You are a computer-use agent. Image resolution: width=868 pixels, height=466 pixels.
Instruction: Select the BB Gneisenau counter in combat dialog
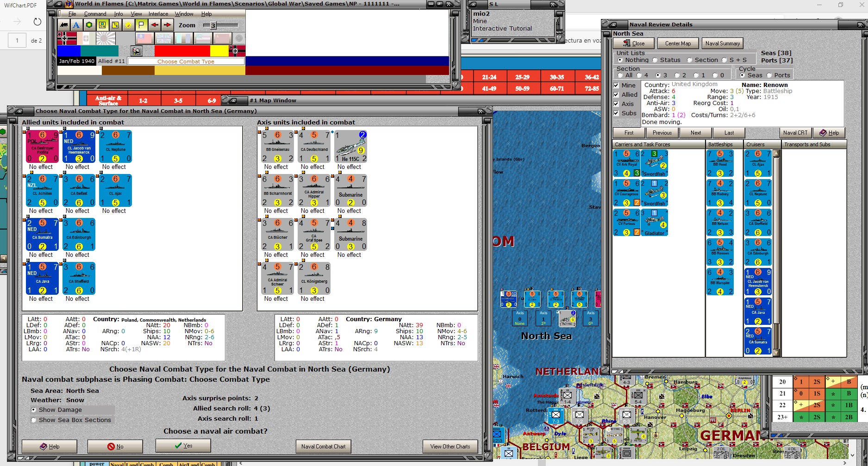(x=277, y=147)
